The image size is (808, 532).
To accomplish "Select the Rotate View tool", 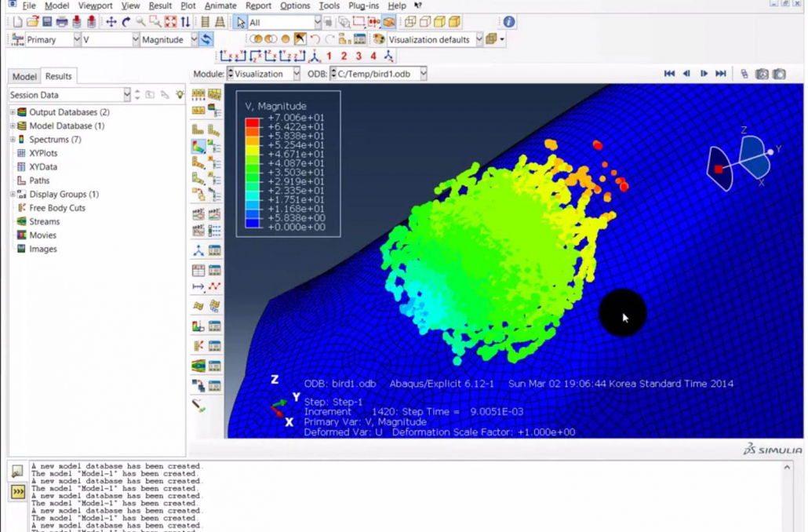I will click(126, 22).
